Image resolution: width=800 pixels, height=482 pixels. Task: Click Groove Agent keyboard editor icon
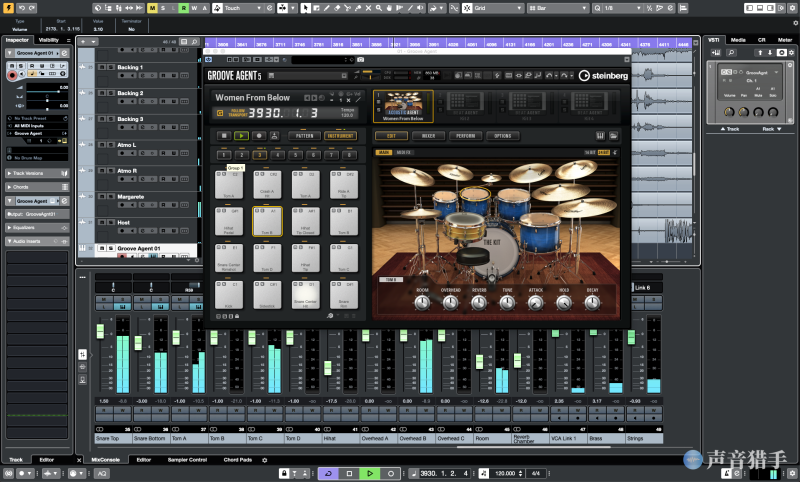coord(601,136)
